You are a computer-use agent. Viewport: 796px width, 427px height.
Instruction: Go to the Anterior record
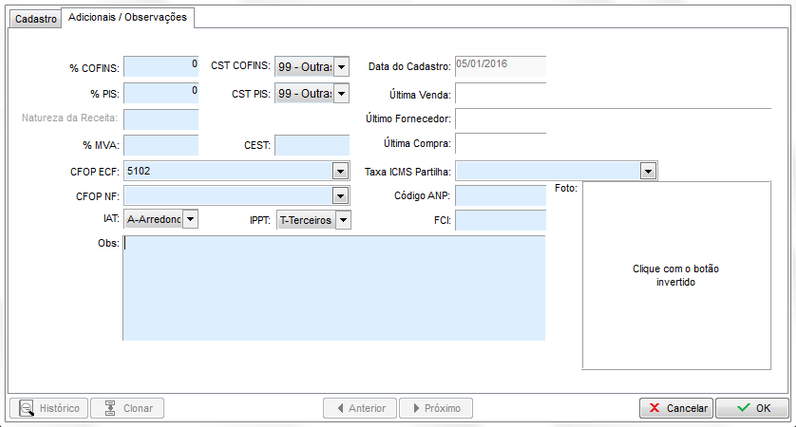[359, 408]
